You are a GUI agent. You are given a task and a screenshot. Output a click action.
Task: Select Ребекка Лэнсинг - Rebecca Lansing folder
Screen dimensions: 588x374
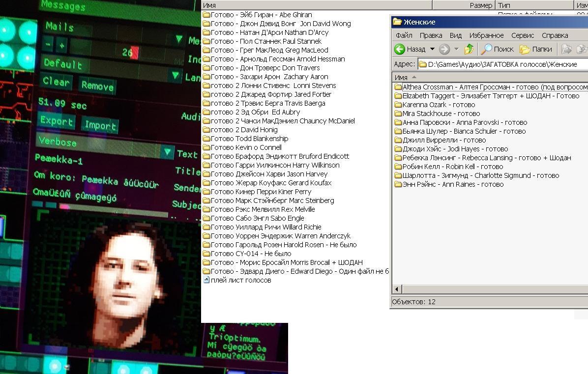487,158
